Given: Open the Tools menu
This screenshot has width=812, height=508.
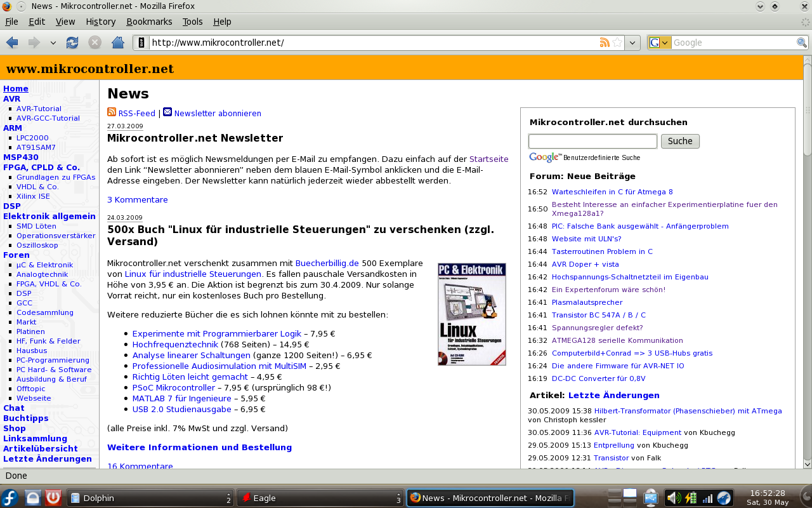Looking at the screenshot, I should [x=193, y=22].
